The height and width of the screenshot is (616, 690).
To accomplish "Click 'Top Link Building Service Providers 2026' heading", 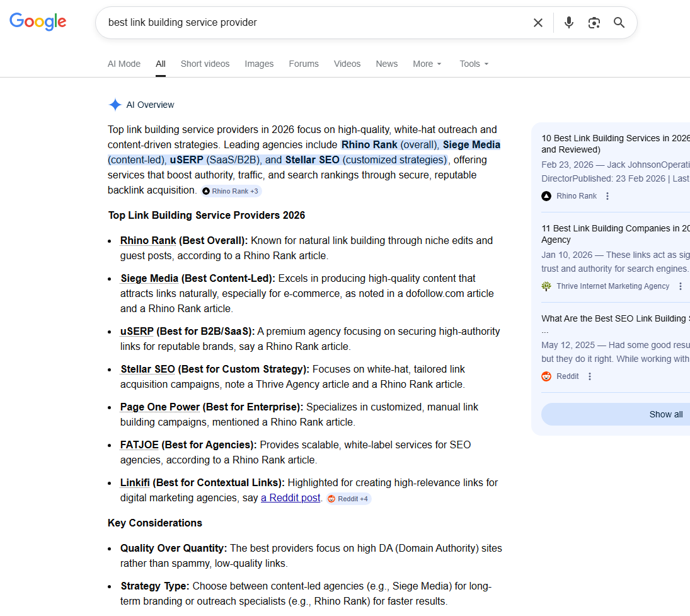I will click(207, 215).
